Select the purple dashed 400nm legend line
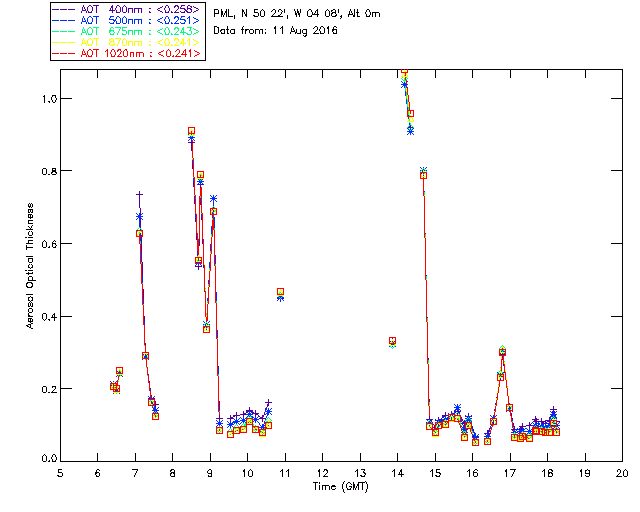 click(x=64, y=9)
